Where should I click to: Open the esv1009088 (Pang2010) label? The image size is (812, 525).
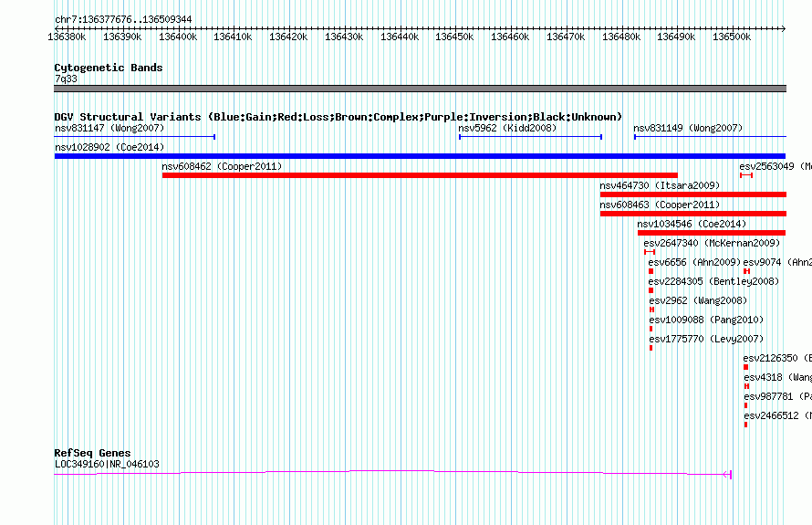(x=706, y=320)
